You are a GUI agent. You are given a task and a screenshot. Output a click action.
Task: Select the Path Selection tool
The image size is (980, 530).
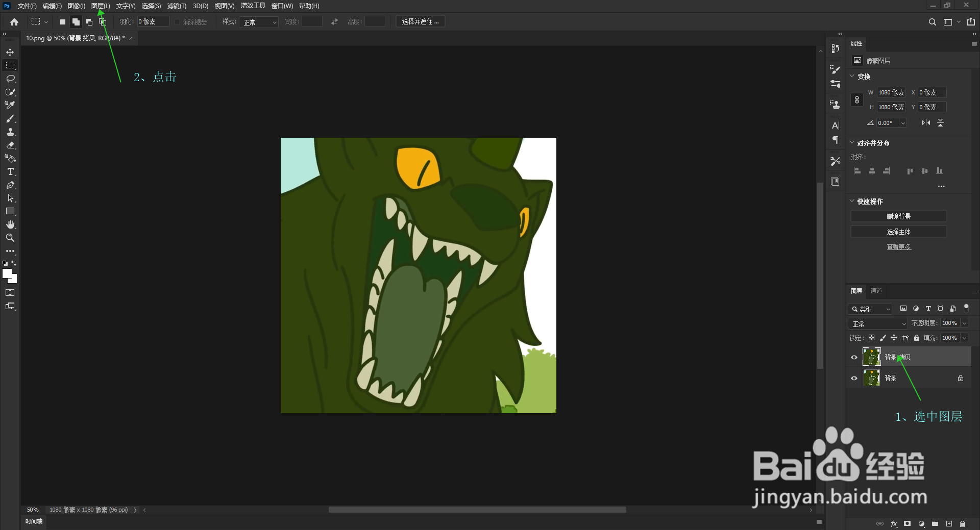[x=10, y=198]
